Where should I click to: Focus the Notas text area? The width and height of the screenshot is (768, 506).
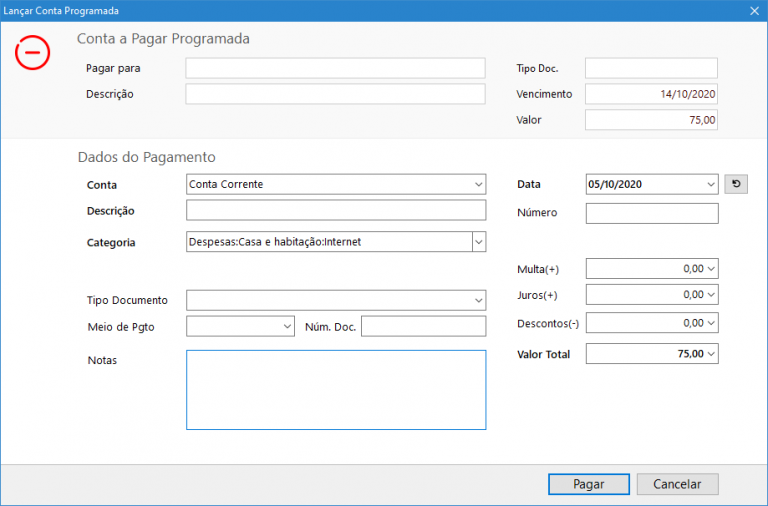[336, 390]
